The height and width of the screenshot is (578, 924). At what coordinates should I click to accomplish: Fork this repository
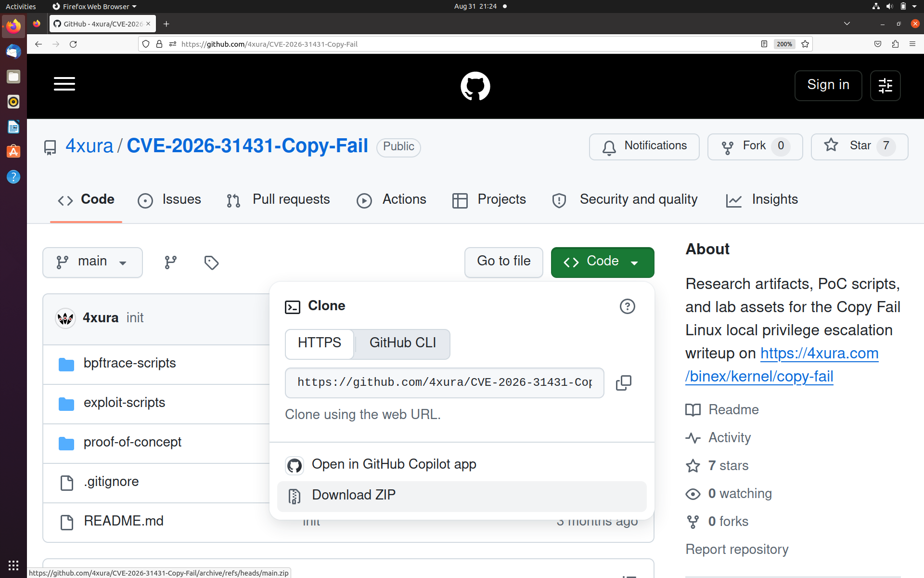pos(755,146)
